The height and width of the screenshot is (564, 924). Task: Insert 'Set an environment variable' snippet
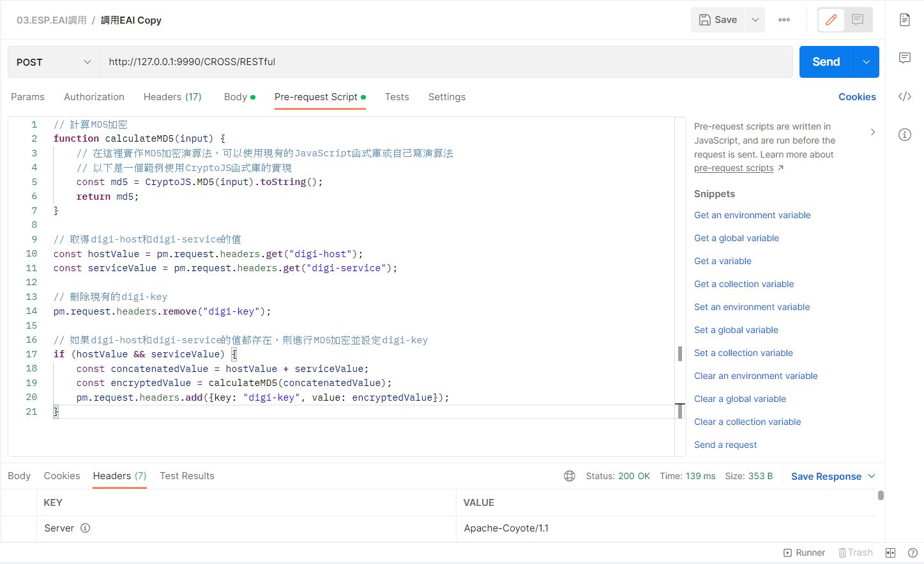coord(752,307)
